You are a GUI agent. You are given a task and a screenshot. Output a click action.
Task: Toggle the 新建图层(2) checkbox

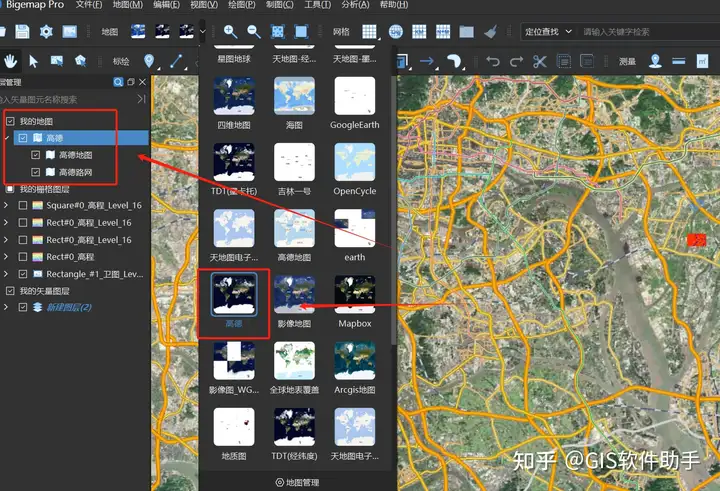pos(22,307)
